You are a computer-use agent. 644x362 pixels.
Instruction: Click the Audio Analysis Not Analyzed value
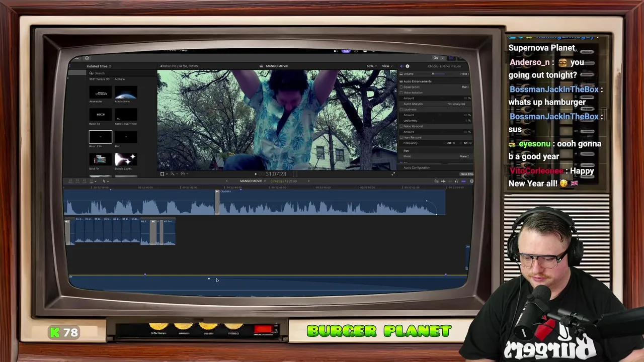click(456, 104)
